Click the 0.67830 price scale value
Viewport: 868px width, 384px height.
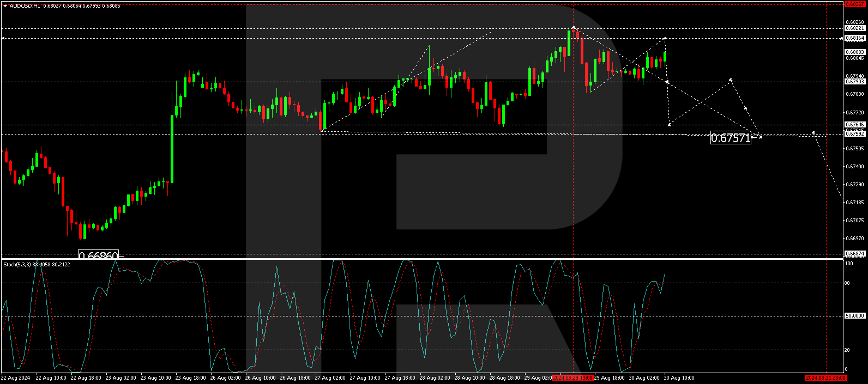[x=855, y=94]
